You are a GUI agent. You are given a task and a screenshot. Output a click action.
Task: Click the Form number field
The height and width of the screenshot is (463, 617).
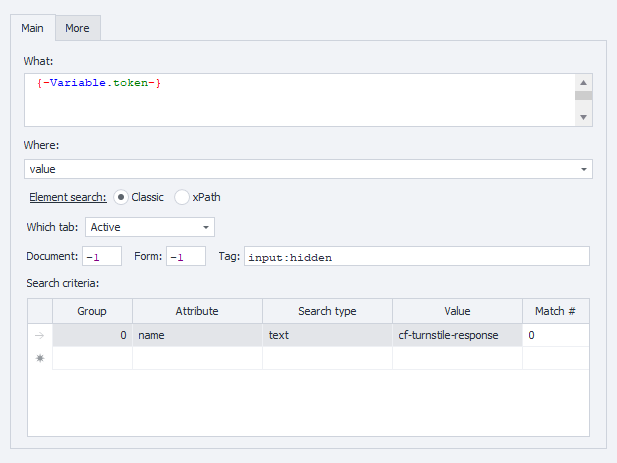[x=185, y=257]
